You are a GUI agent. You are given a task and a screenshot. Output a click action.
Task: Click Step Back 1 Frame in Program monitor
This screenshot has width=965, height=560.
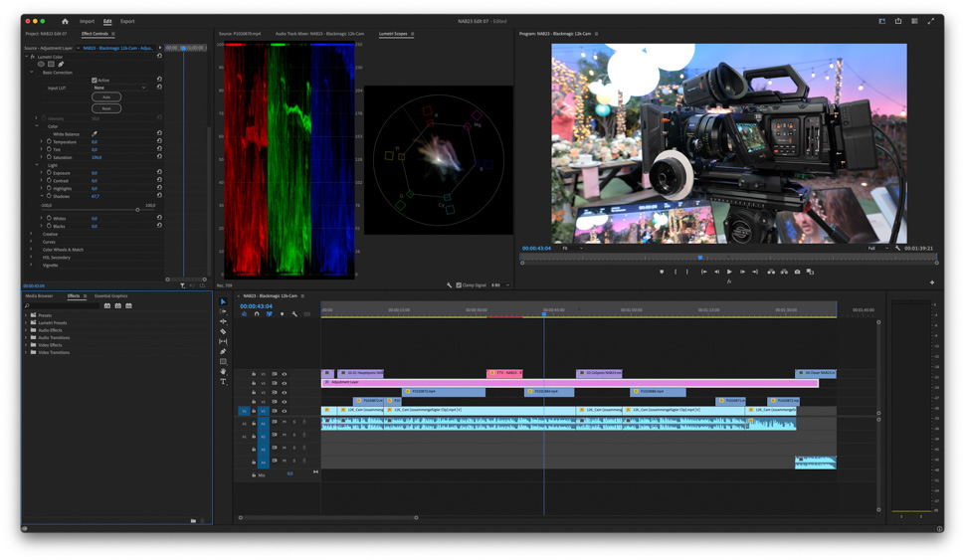[x=716, y=272]
